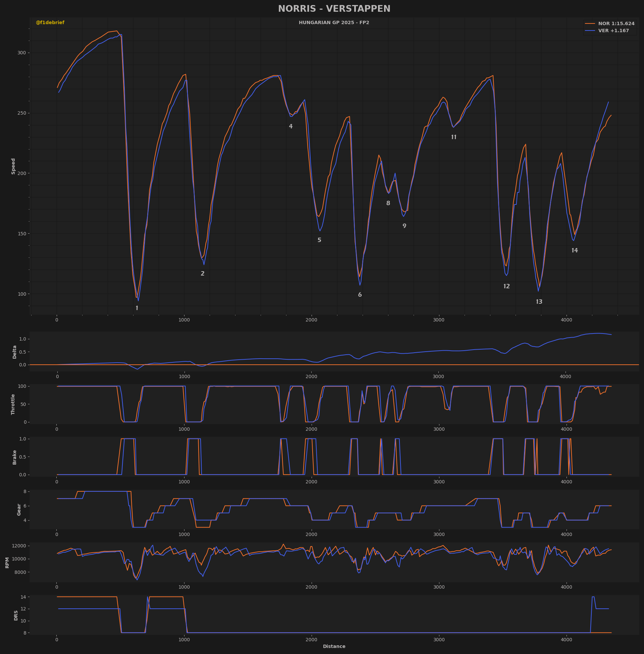Click the blue VER legend line swatch
The image size is (644, 654).
coord(590,31)
